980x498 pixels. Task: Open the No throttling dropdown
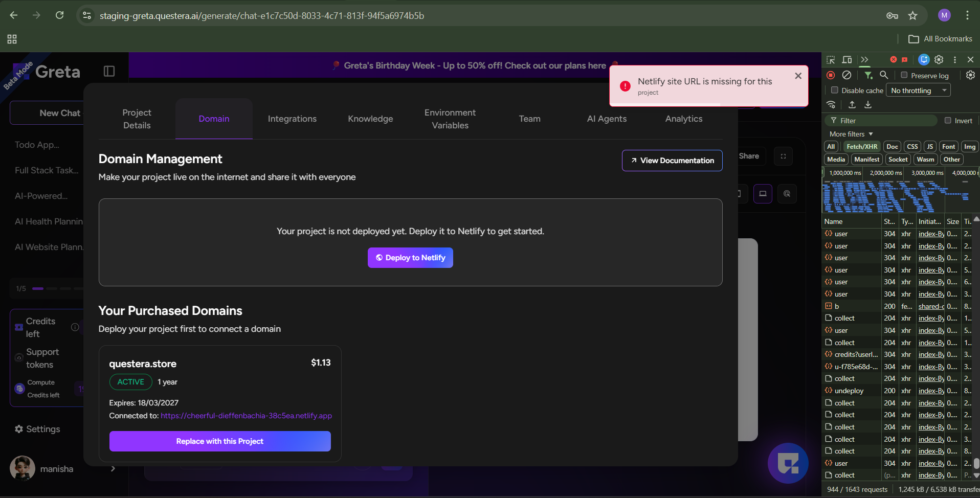918,90
